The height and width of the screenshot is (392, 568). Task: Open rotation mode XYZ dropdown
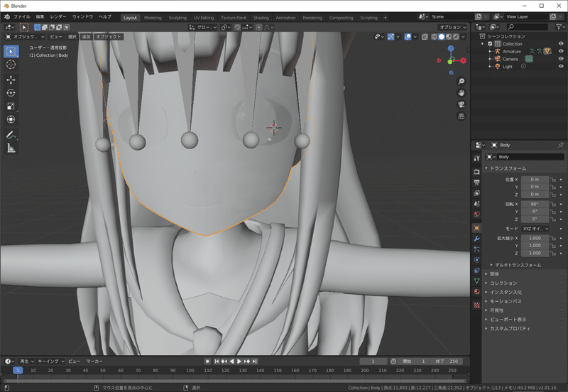click(x=535, y=229)
